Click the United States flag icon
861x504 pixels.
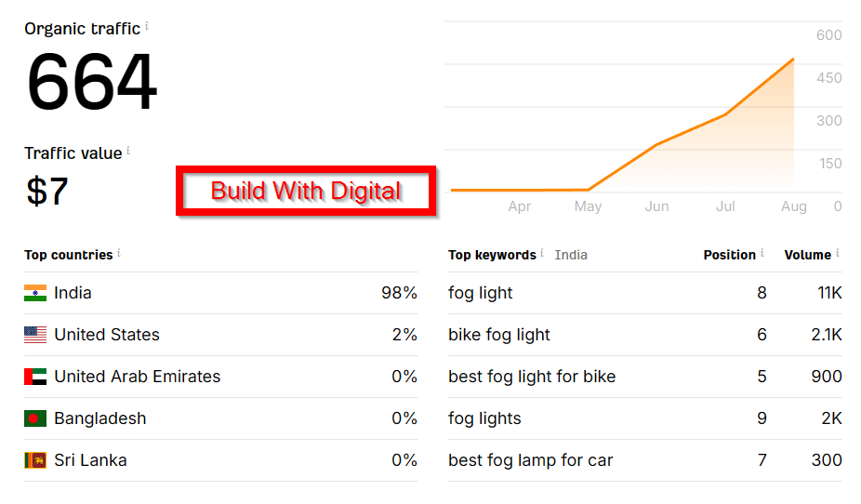35,335
